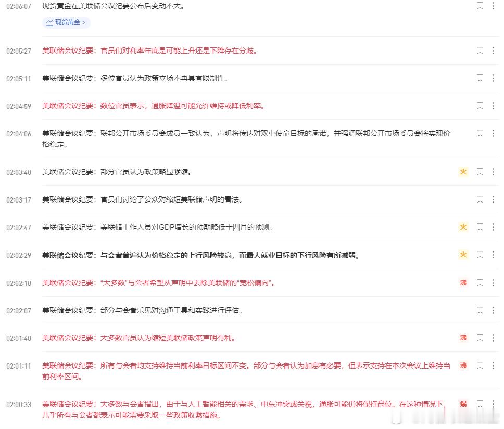The width and height of the screenshot is (504, 429).
Task: Open more options for 02:01:11 news
Action: (x=493, y=365)
